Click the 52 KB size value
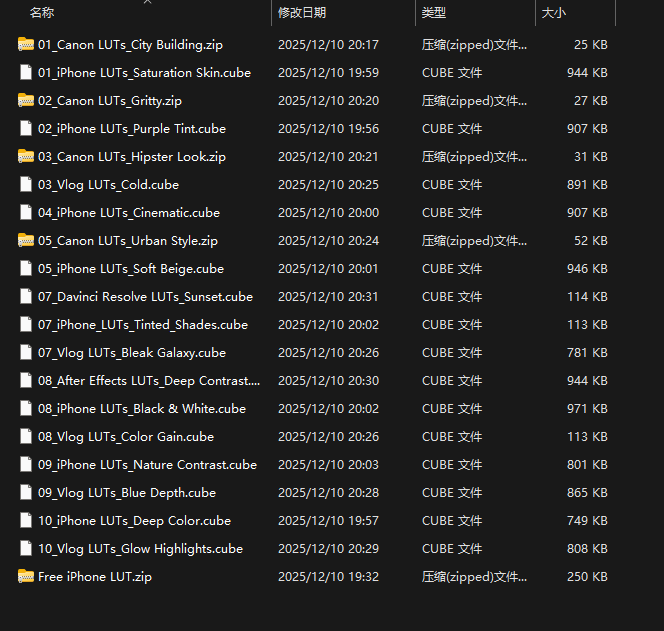Image resolution: width=664 pixels, height=631 pixels. [591, 241]
